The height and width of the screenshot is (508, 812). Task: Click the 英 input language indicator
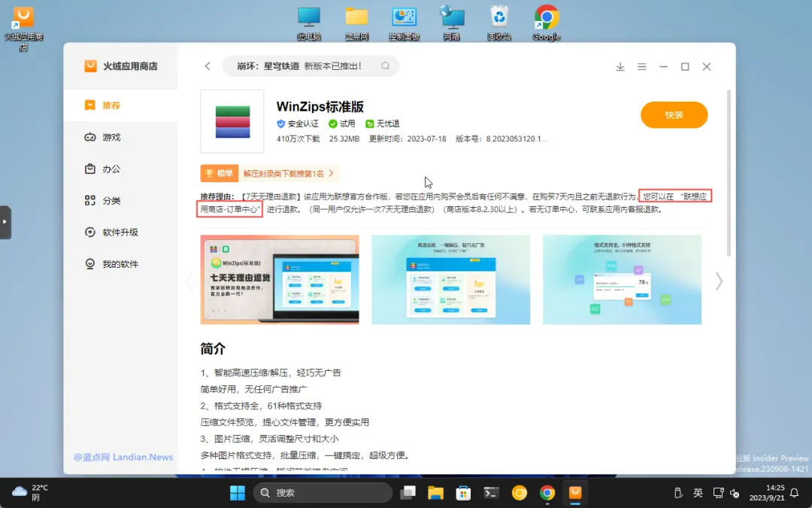pos(698,493)
